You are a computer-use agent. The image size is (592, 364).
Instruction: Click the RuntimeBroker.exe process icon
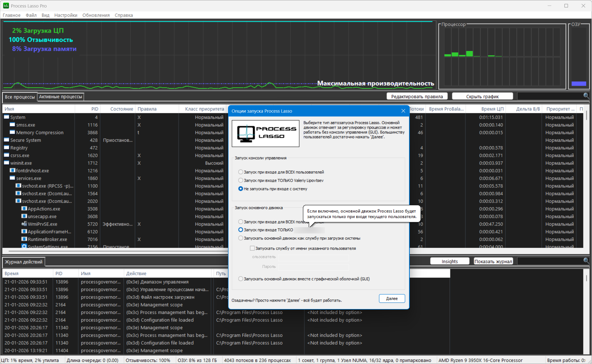[x=24, y=239]
